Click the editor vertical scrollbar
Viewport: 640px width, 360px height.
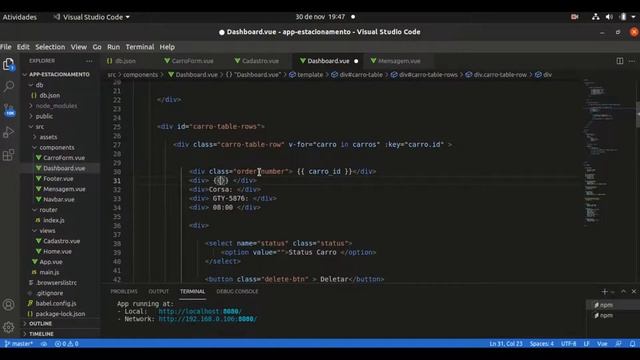point(638,115)
